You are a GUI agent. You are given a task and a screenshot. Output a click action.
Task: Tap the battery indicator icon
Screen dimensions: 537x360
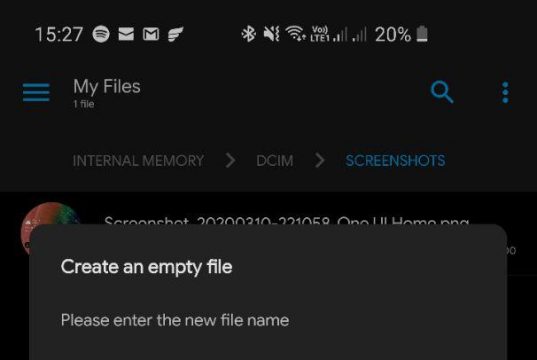point(422,34)
